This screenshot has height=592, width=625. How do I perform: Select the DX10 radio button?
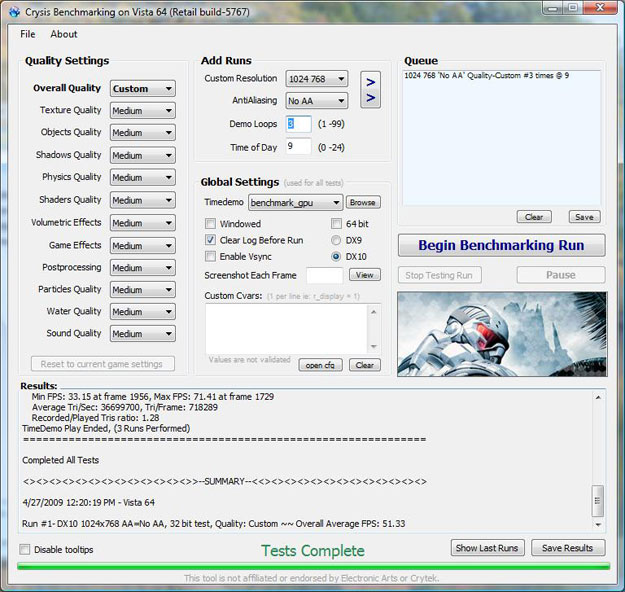click(x=336, y=256)
